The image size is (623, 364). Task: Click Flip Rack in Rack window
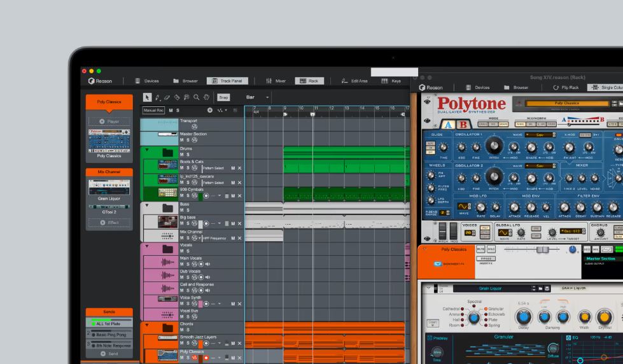566,87
